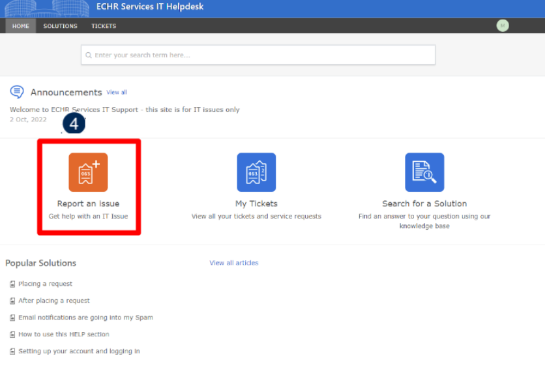Click article icon beside Placing a request
545x392 pixels.
tap(12, 284)
